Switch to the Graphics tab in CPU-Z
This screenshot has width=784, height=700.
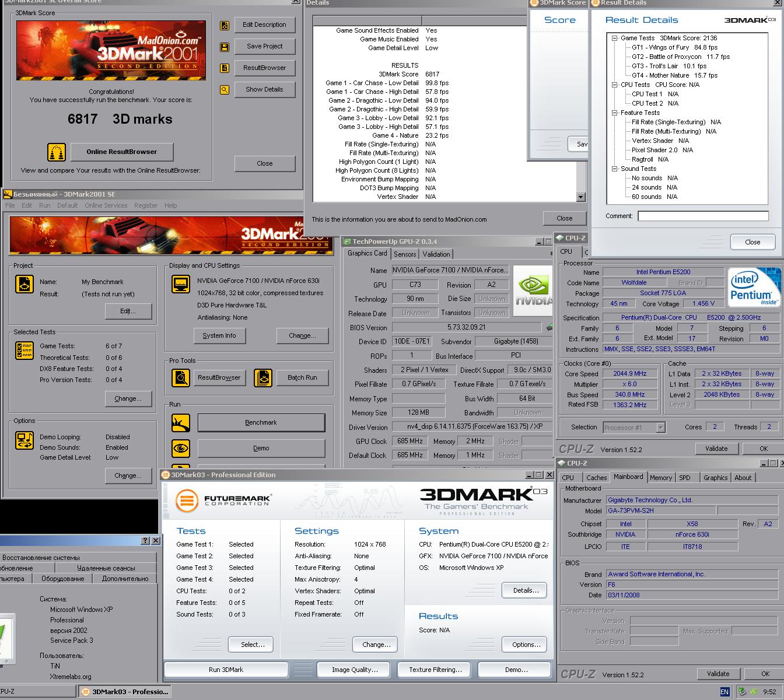(x=715, y=478)
